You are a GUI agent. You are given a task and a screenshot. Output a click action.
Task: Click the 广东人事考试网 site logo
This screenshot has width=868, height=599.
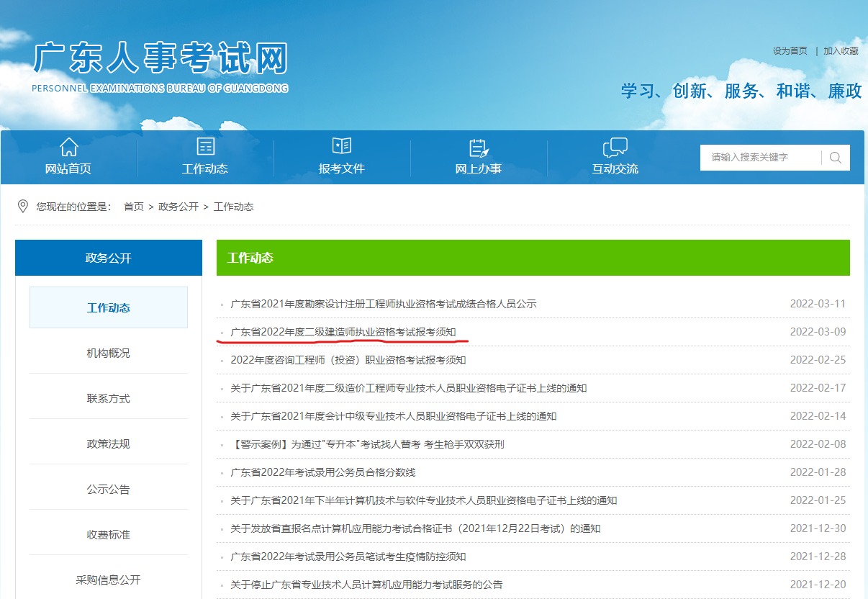pyautogui.click(x=160, y=66)
